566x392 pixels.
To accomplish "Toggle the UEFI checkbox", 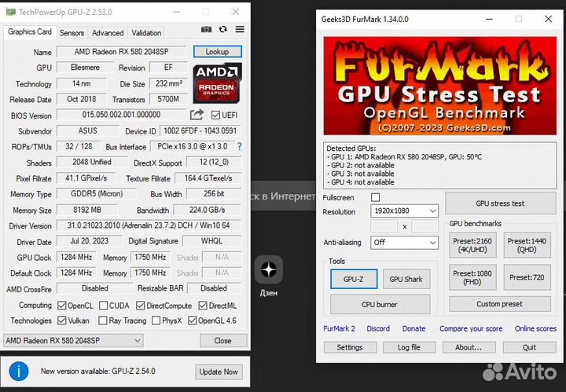I will (215, 115).
